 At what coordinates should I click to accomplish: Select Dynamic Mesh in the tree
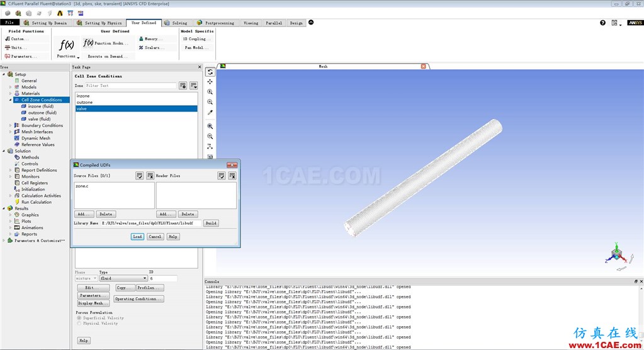[x=36, y=138]
